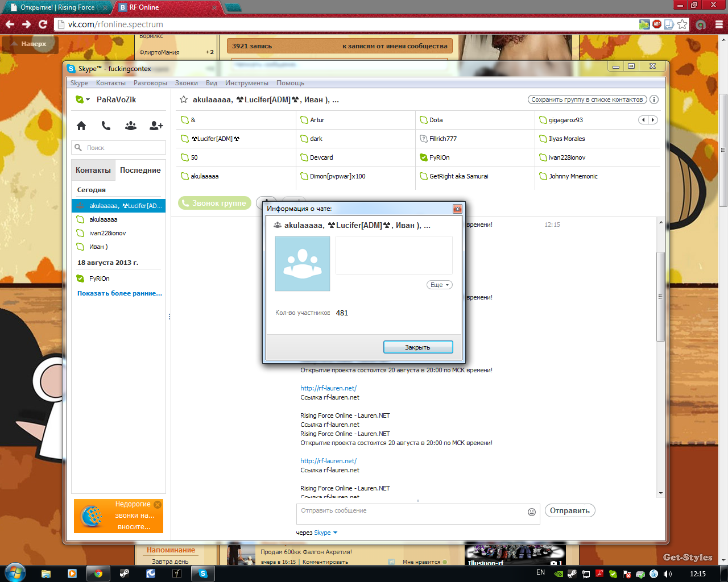Screen dimensions: 728x582
Task: Open the Разговоры menu
Action: tap(150, 83)
